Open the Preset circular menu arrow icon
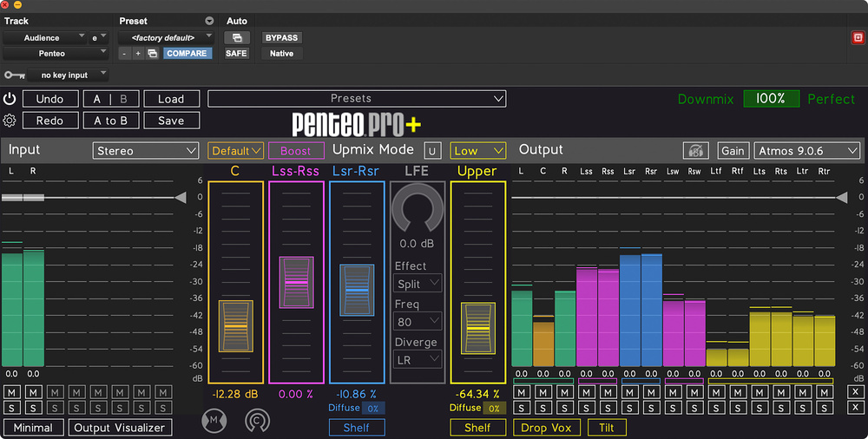The height and width of the screenshot is (439, 868). [209, 21]
